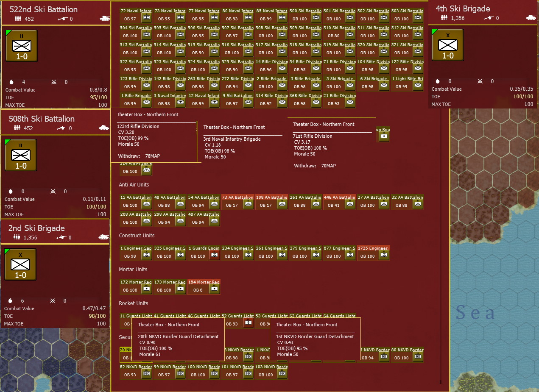This screenshot has width=539, height=392.
Task: Click the unit icon on 510 Ski Battalio card
Action: point(349,35)
